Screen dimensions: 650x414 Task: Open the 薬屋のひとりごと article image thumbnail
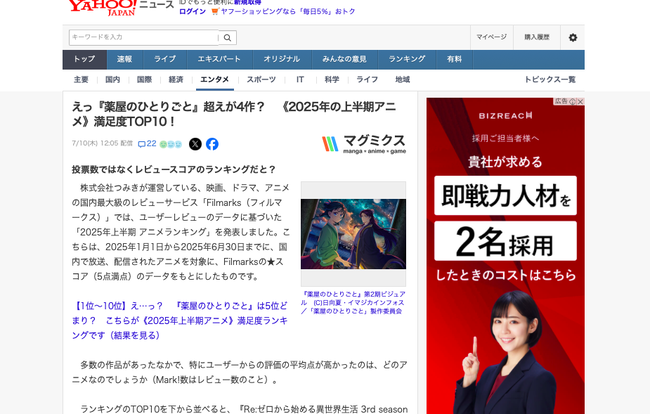353,234
